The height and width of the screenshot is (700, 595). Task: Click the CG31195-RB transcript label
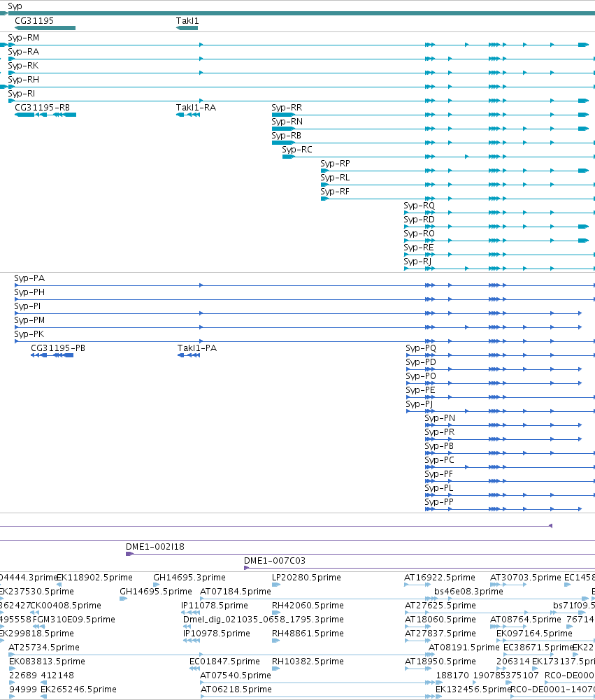coord(43,108)
